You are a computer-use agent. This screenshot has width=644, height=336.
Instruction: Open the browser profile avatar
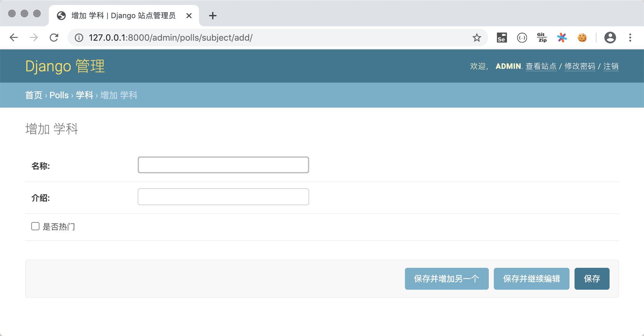(610, 38)
